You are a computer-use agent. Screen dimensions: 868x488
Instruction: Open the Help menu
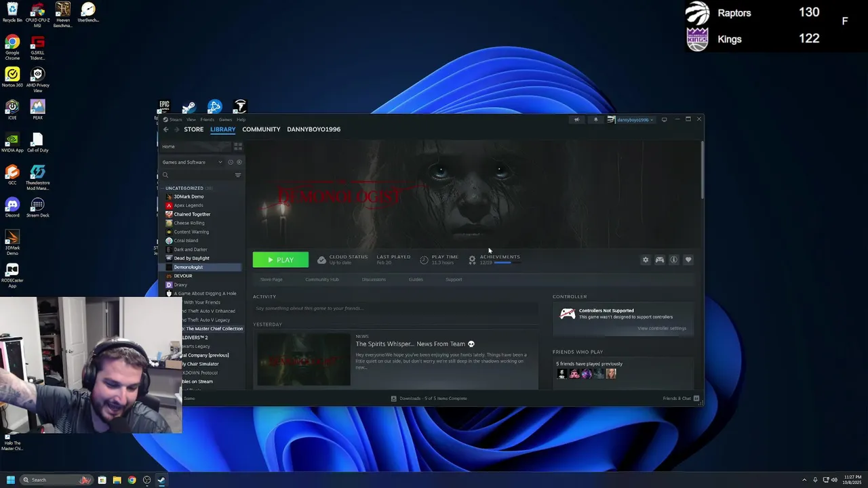tap(241, 119)
